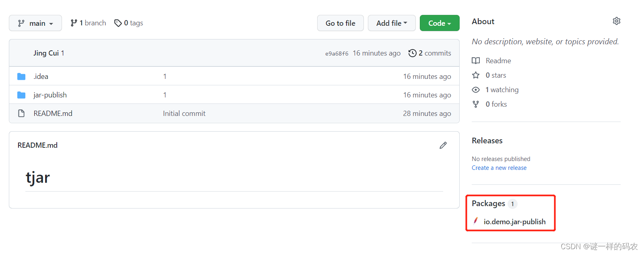
Task: View the 1 branch link
Action: [x=88, y=23]
